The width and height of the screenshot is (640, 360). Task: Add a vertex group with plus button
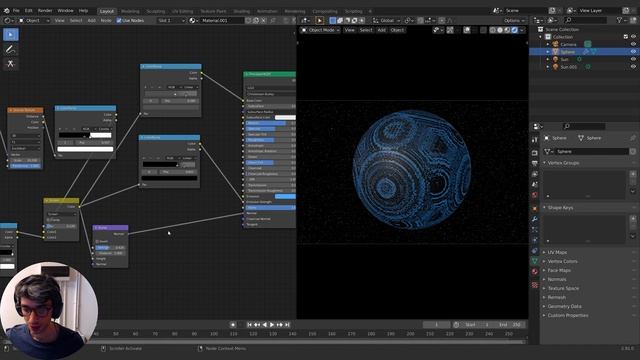(x=633, y=174)
